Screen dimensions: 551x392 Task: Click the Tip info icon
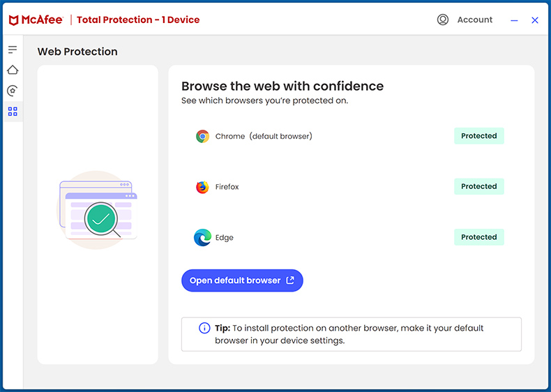(x=204, y=328)
